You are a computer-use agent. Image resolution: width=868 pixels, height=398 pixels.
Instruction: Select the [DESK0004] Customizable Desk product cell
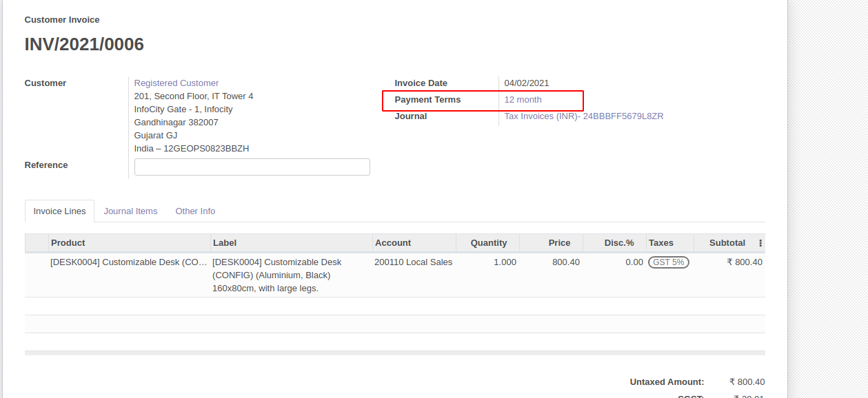129,262
